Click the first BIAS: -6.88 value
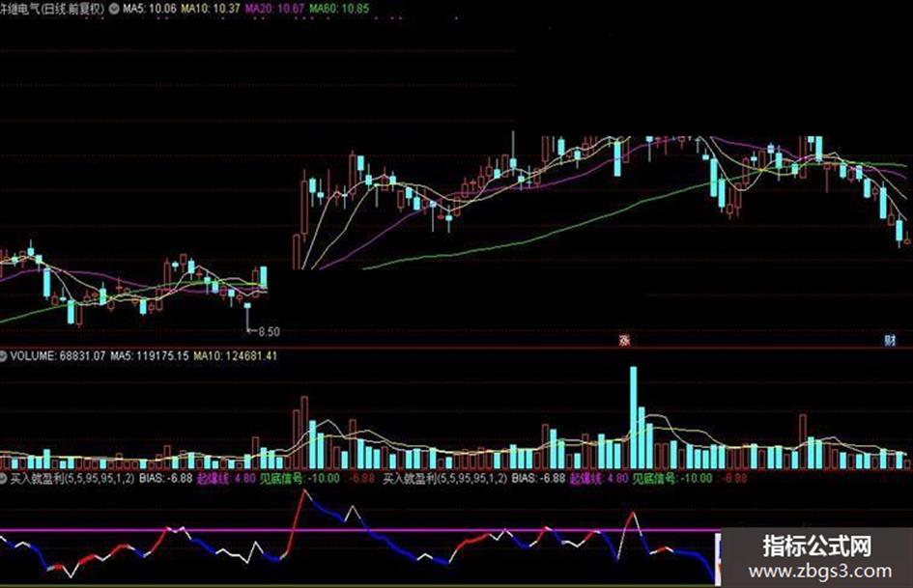Screen dimensions: 913x588 [x=166, y=478]
